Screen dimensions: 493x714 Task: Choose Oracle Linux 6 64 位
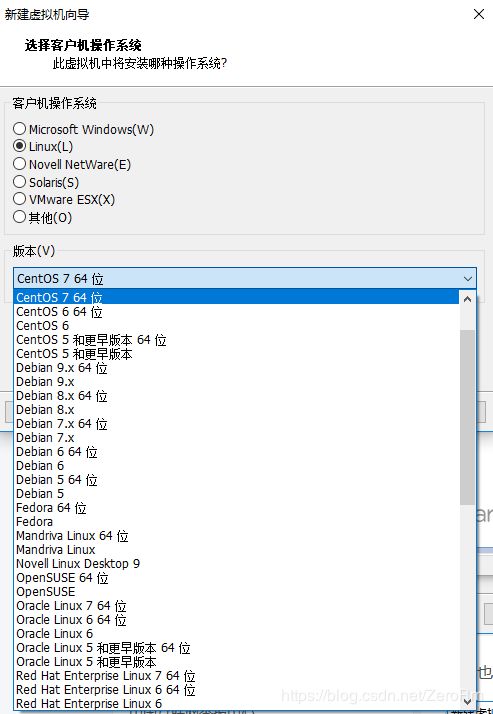tap(236, 620)
